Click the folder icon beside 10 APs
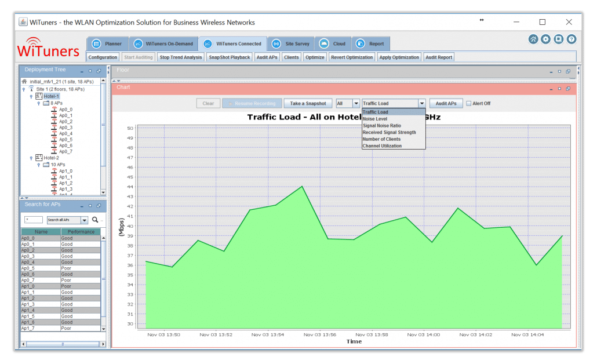Viewport: 597px width, 364px height. coord(46,165)
